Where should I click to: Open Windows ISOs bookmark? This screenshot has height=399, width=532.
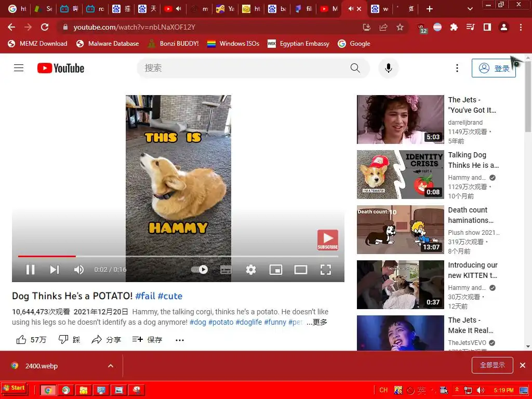point(233,44)
